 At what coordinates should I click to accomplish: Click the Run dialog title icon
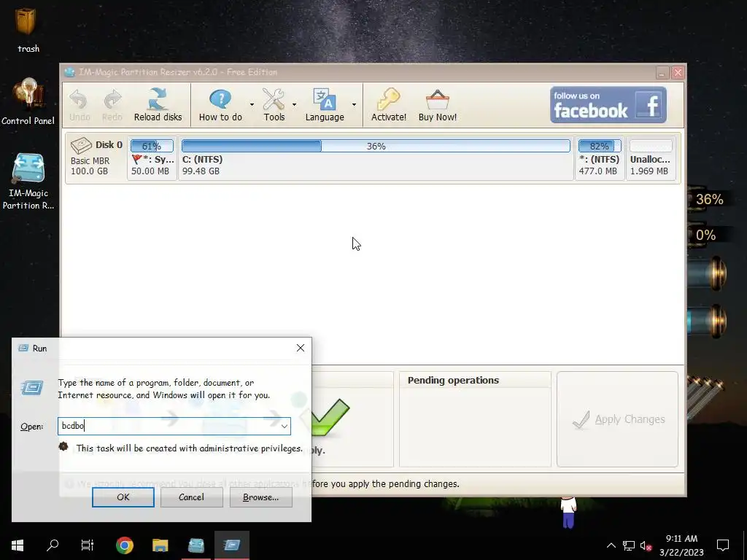(23, 348)
